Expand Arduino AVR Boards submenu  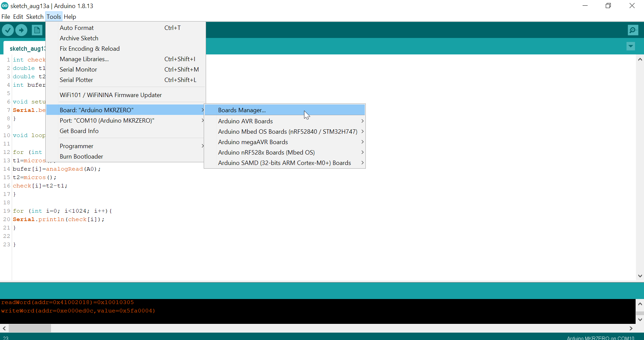[x=285, y=121]
